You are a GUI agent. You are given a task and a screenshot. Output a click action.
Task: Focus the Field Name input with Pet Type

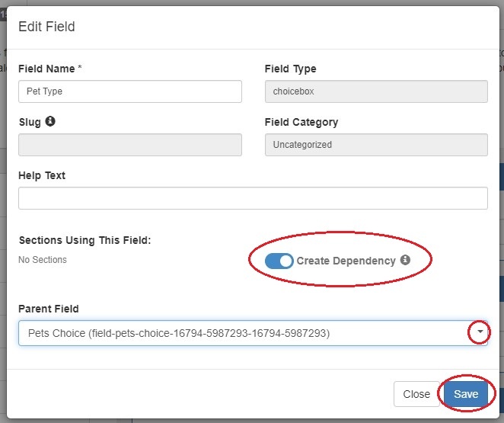tap(129, 91)
